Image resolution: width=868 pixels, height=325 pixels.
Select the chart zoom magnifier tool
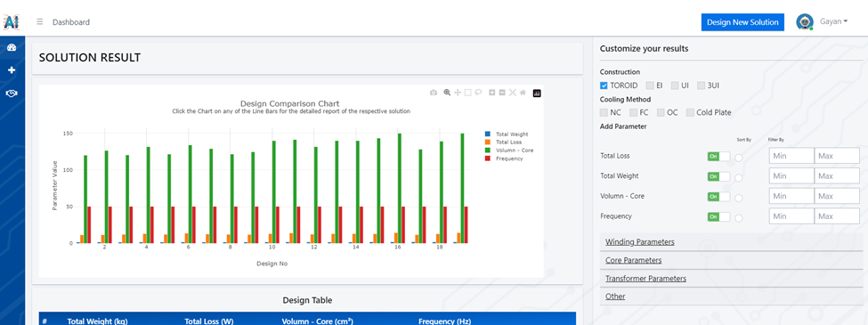(447, 93)
